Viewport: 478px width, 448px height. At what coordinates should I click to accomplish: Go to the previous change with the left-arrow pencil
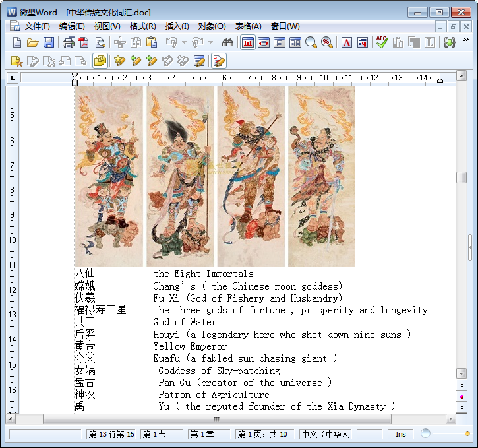(x=135, y=61)
